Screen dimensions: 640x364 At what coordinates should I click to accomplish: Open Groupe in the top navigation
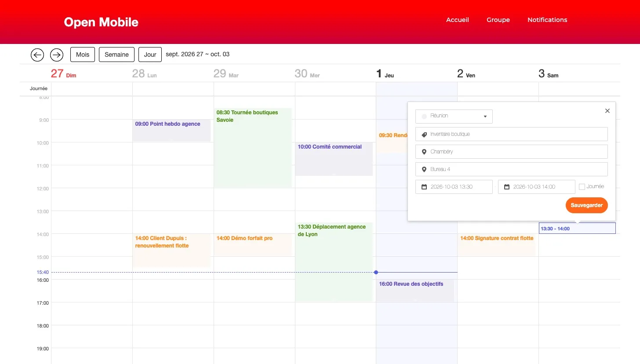coord(498,20)
